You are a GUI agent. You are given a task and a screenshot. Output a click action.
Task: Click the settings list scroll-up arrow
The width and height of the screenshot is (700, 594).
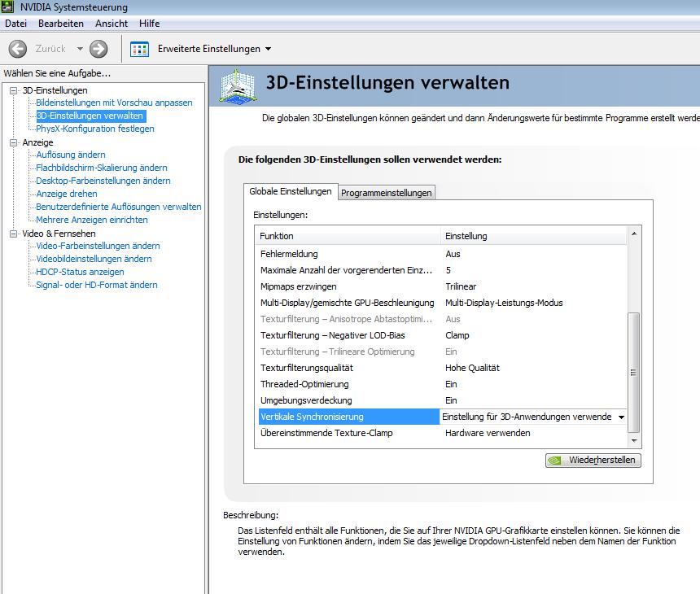(x=634, y=234)
